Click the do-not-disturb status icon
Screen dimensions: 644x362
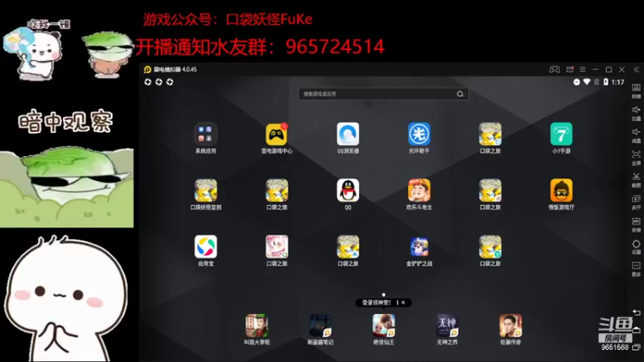[576, 82]
